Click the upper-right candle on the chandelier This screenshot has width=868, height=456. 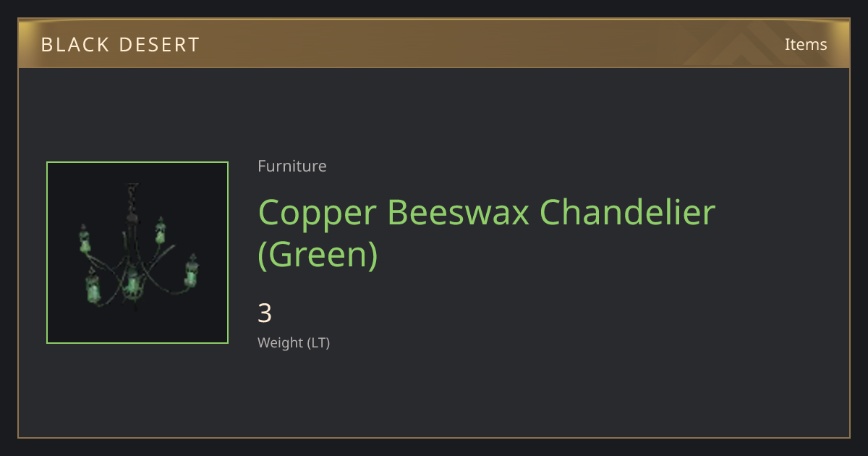coord(160,230)
